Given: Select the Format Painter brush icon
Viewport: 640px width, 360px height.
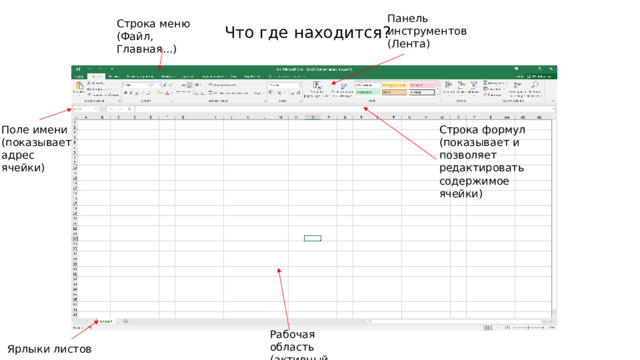Looking at the screenshot, I should click(x=89, y=94).
